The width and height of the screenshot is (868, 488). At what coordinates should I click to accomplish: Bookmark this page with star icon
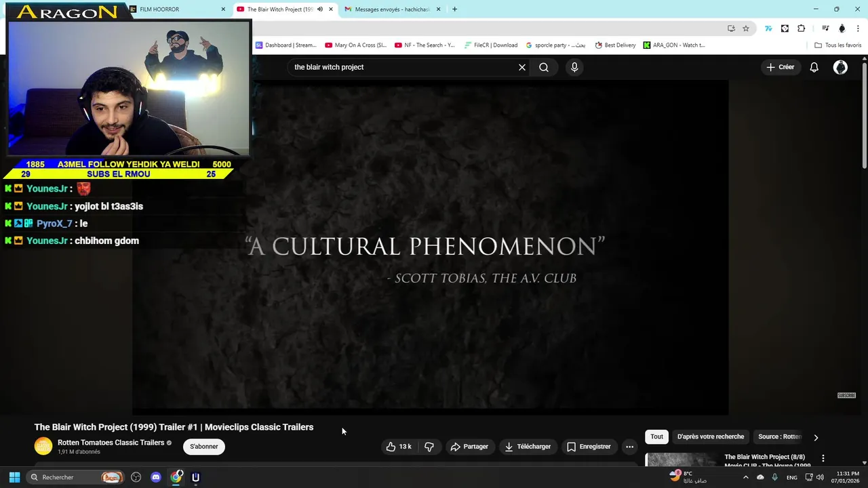tap(746, 28)
